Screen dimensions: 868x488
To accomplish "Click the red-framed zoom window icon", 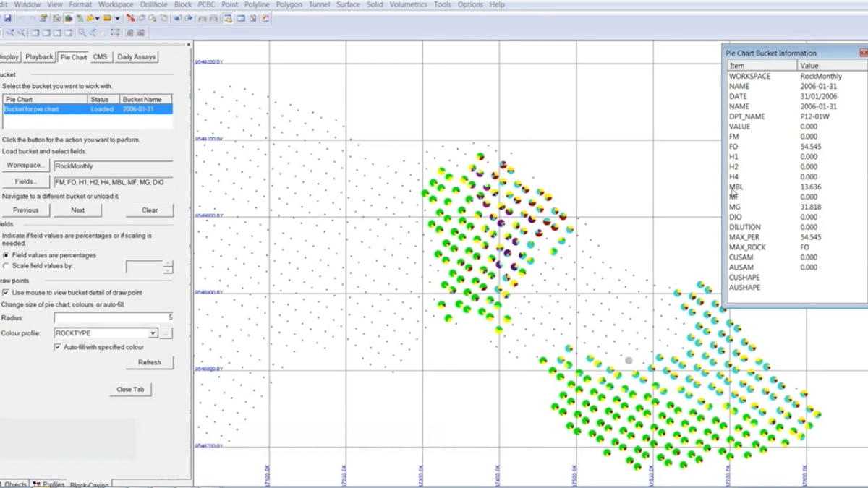I will [82, 33].
